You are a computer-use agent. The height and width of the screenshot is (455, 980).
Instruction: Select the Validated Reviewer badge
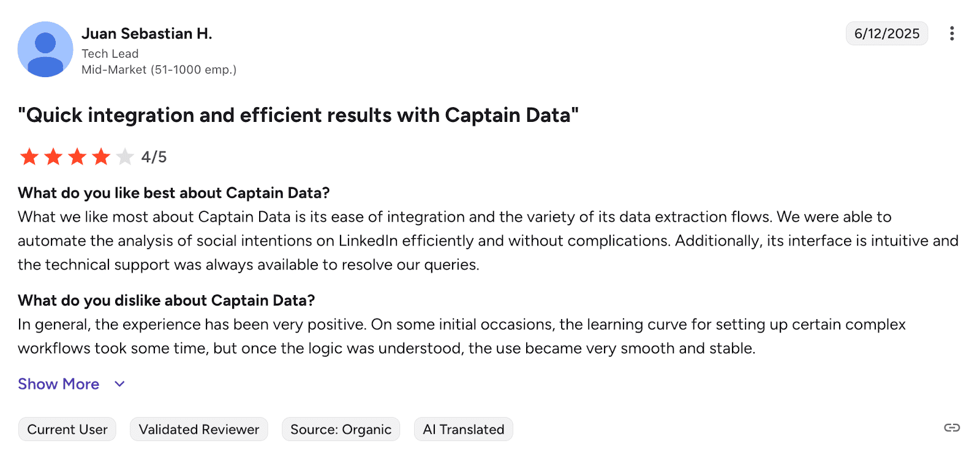199,429
